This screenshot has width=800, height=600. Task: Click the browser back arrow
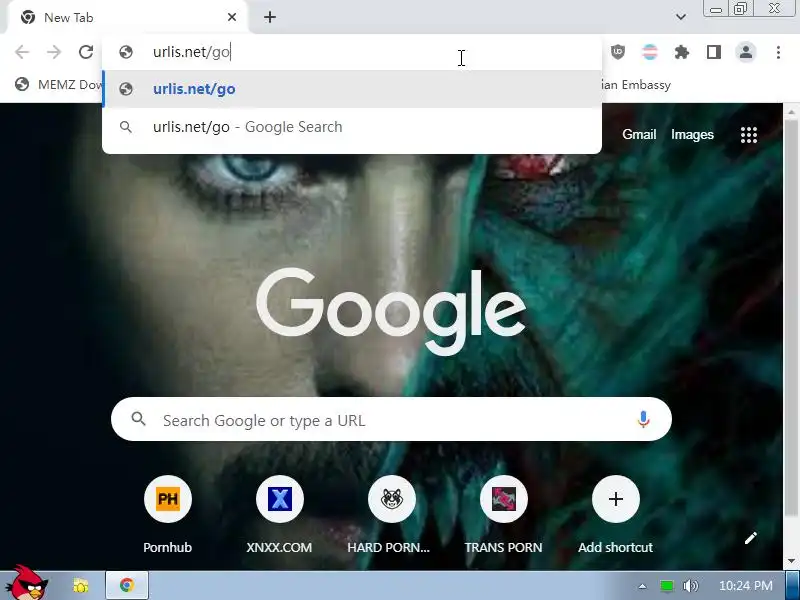[22, 52]
